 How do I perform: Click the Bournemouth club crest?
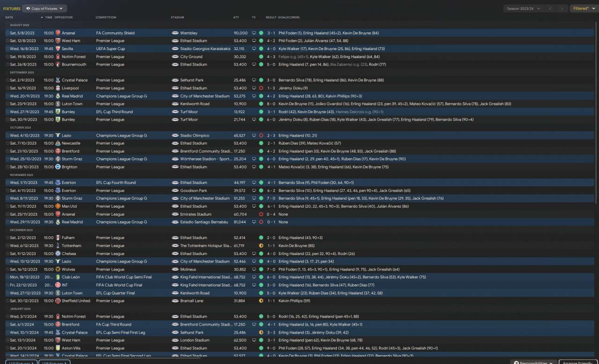pos(58,65)
